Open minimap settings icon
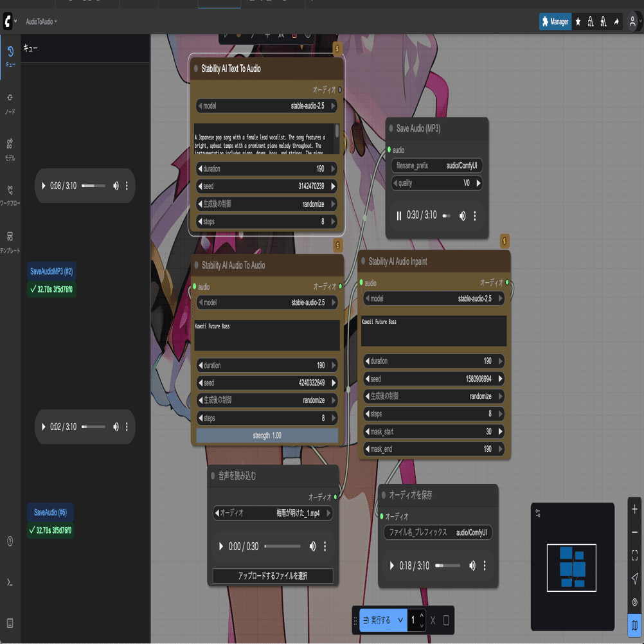The image size is (644, 644). 538,513
